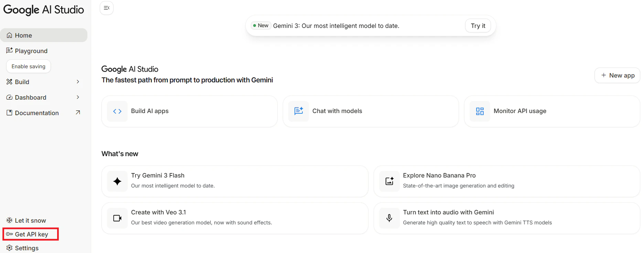Screen dimensions: 644x253
Task: Click the sparkle icon on Try Gemini 3 Flash
Action: (x=117, y=181)
